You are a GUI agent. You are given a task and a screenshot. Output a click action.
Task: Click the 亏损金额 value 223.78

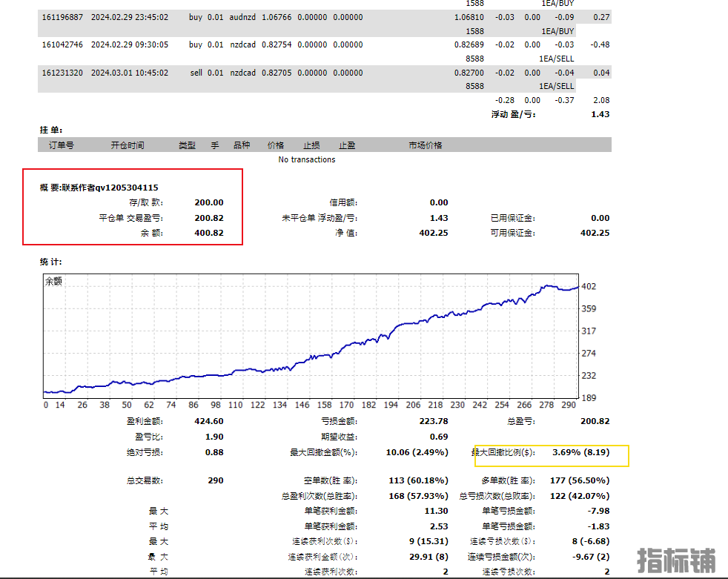pyautogui.click(x=434, y=421)
